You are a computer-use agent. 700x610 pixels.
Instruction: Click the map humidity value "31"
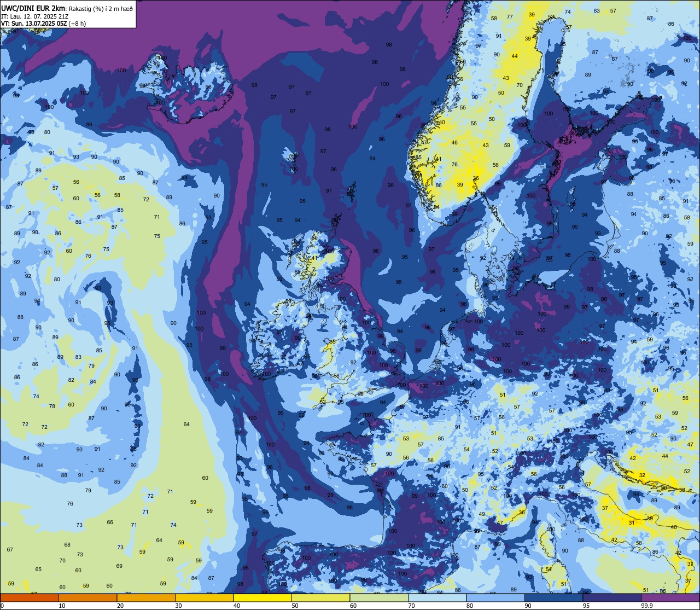click(x=632, y=523)
